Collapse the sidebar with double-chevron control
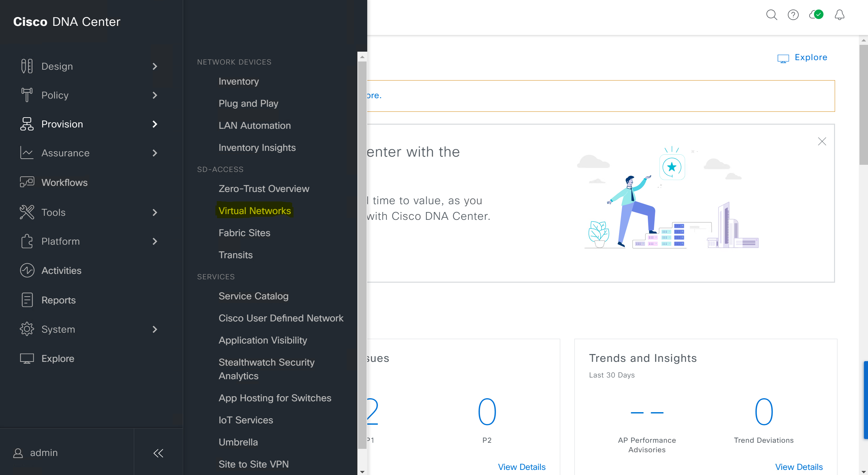Image resolution: width=868 pixels, height=475 pixels. click(x=158, y=453)
